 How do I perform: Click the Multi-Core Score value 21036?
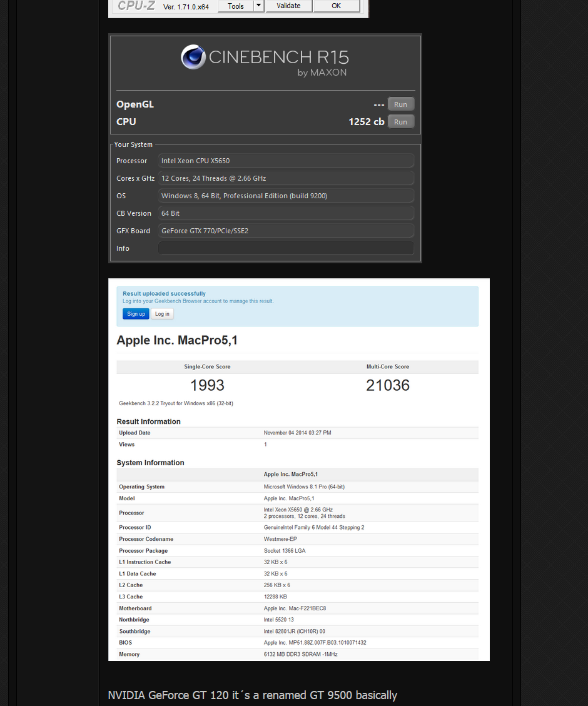tap(388, 385)
